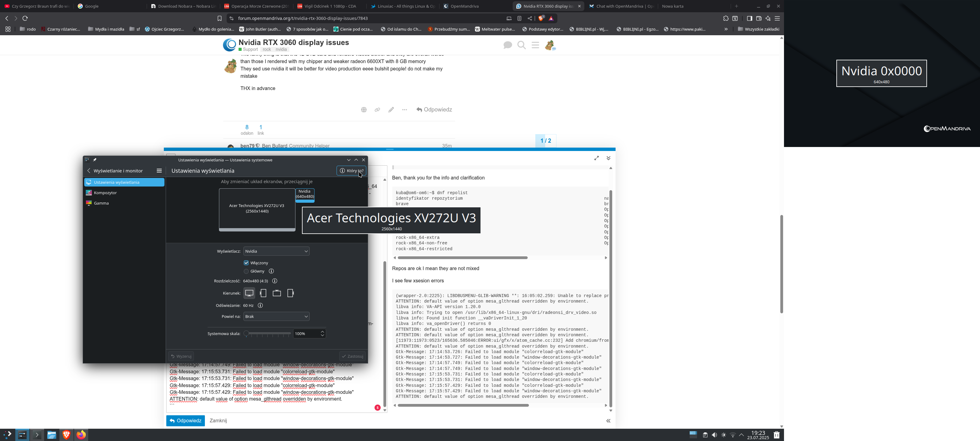This screenshot has height=441, width=980.
Task: Select Gamma in the settings sidebar
Action: 124,203
